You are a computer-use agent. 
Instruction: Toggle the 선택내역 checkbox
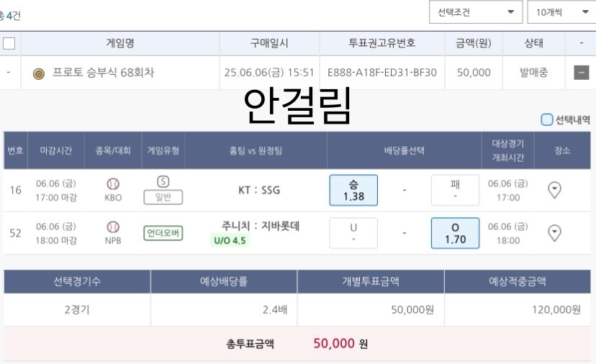tap(547, 120)
